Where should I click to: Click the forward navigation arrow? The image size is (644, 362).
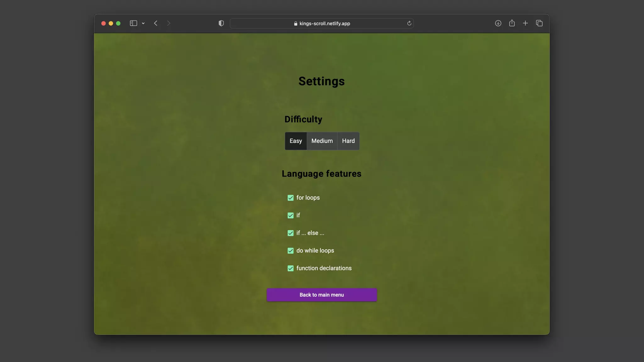(169, 23)
